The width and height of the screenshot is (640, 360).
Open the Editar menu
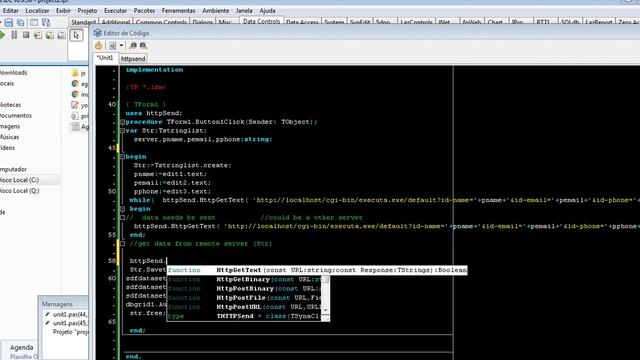click(11, 11)
